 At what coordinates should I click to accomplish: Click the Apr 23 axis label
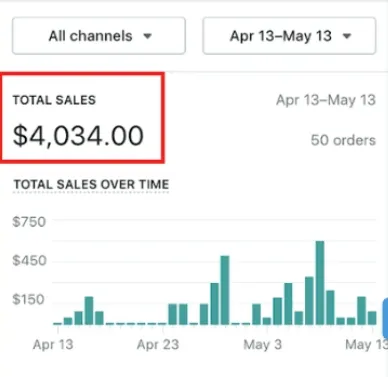coord(158,344)
